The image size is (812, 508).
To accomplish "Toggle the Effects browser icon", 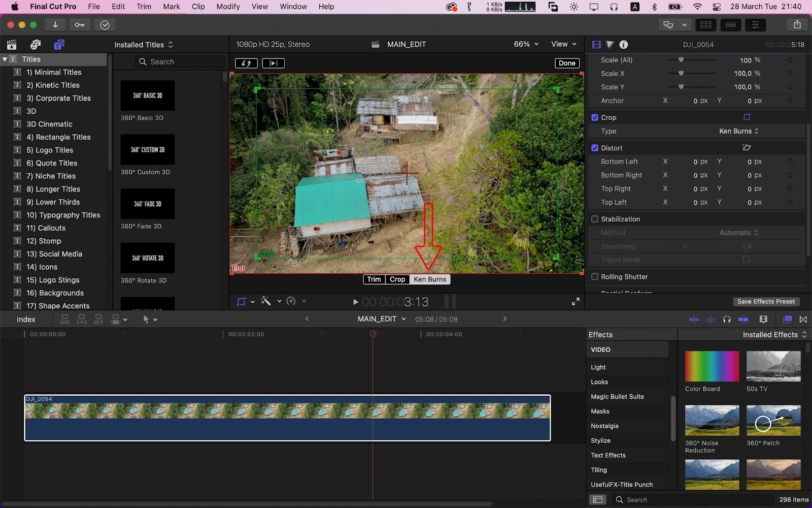I will [x=787, y=320].
